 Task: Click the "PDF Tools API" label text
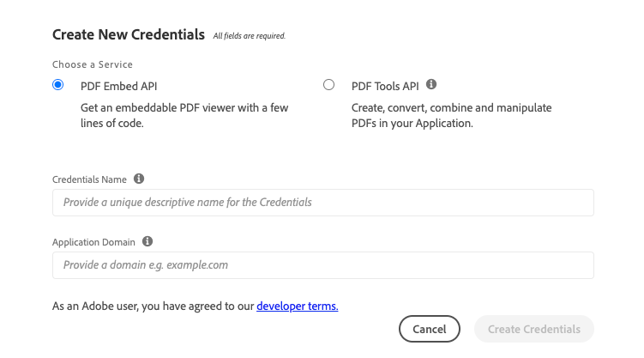pos(385,86)
